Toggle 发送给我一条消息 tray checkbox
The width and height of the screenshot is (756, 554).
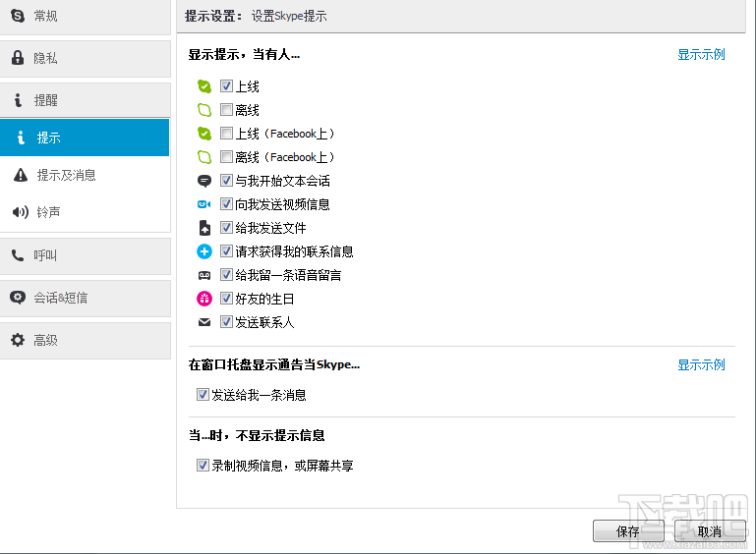[x=203, y=395]
